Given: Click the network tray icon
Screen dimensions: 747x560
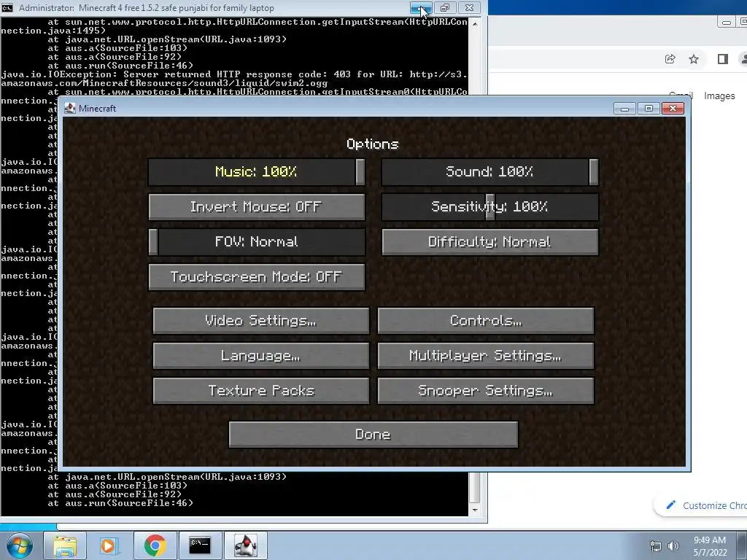Looking at the screenshot, I should 656,546.
